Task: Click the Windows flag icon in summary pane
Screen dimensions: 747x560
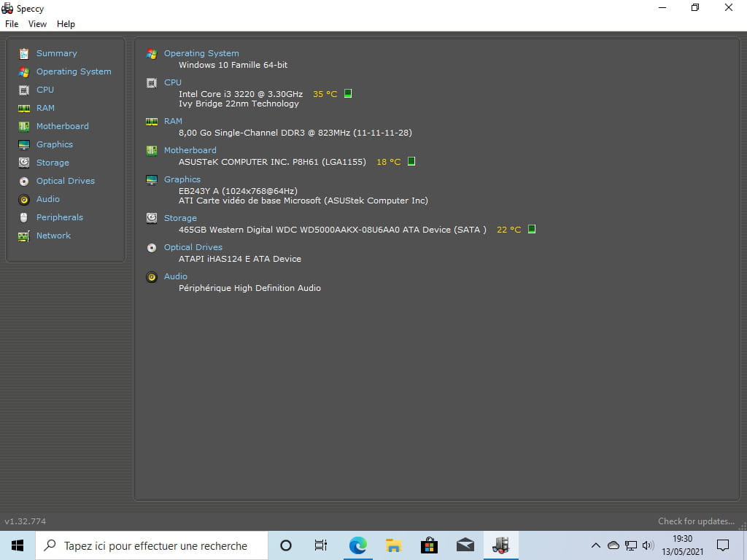Action: pyautogui.click(x=152, y=54)
